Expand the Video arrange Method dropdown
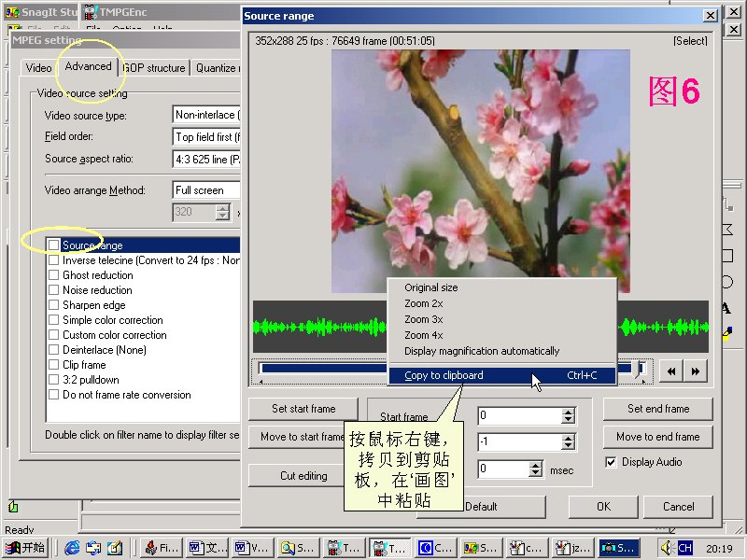The image size is (747, 560). pos(206,190)
